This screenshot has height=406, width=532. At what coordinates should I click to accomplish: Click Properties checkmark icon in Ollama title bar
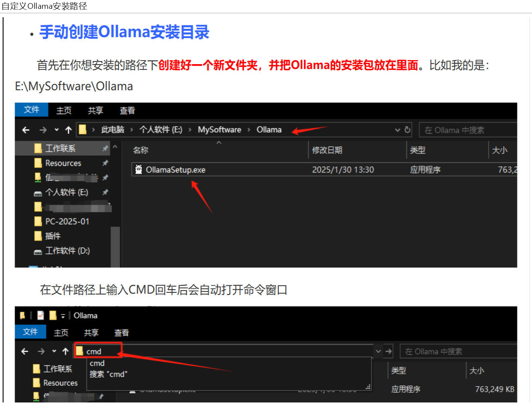(41, 315)
